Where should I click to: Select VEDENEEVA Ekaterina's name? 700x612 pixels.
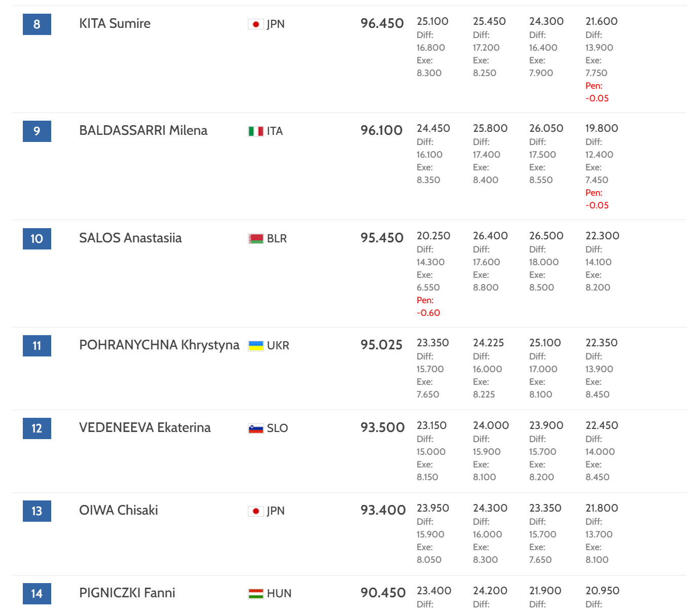(x=144, y=428)
